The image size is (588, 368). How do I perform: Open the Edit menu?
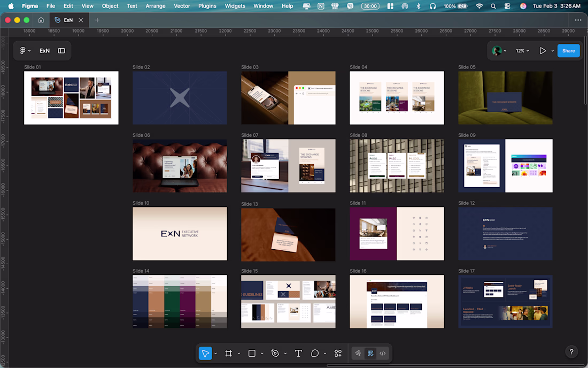[68, 6]
